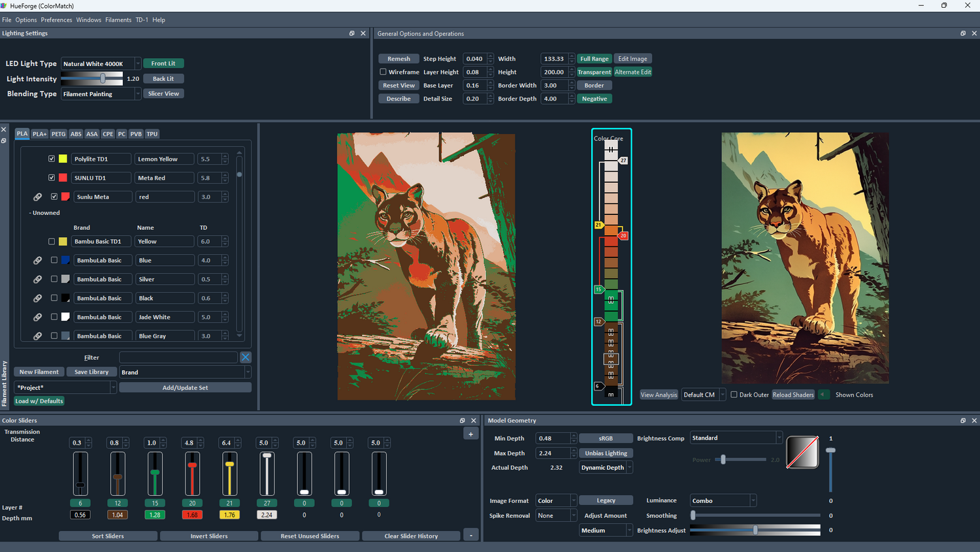Click the Sort Sliders button
Screen dimensions: 980x552
(x=108, y=536)
